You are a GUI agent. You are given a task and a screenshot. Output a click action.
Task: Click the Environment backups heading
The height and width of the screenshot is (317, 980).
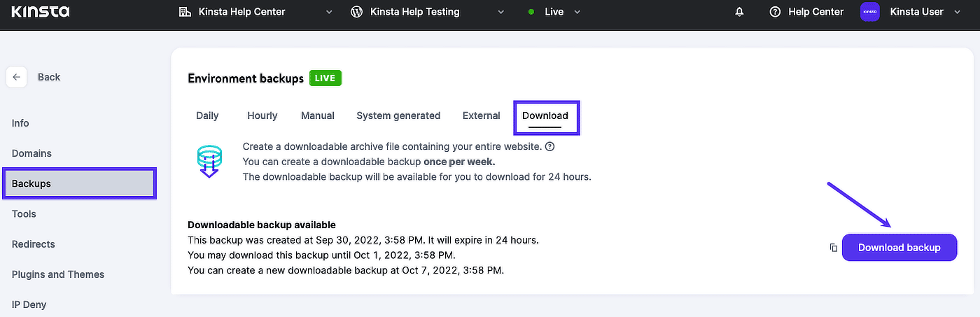pyautogui.click(x=246, y=78)
